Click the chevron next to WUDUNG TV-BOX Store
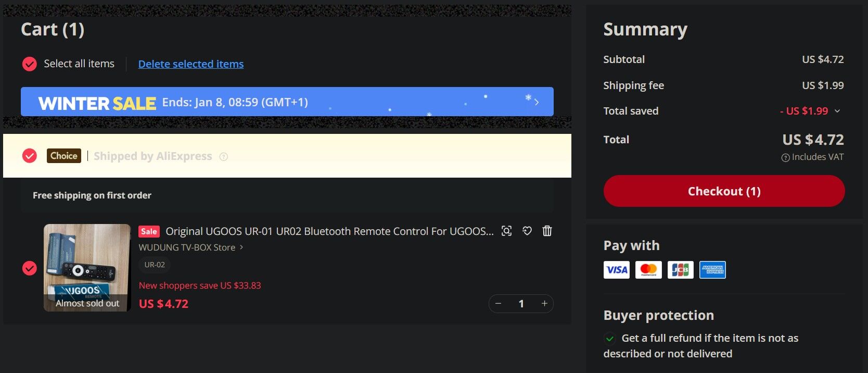The width and height of the screenshot is (868, 373). [x=241, y=247]
